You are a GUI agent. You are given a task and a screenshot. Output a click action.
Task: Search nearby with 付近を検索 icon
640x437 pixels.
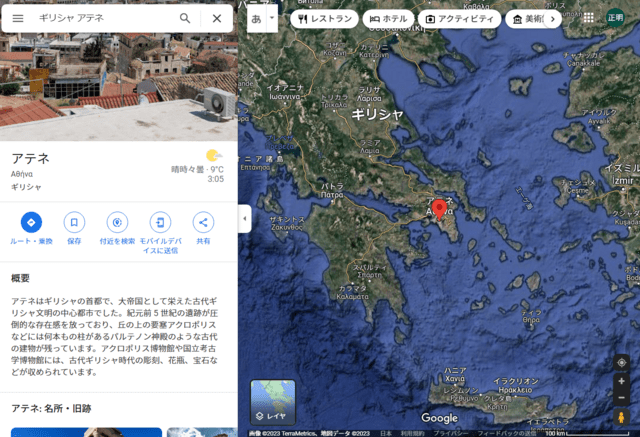click(117, 222)
